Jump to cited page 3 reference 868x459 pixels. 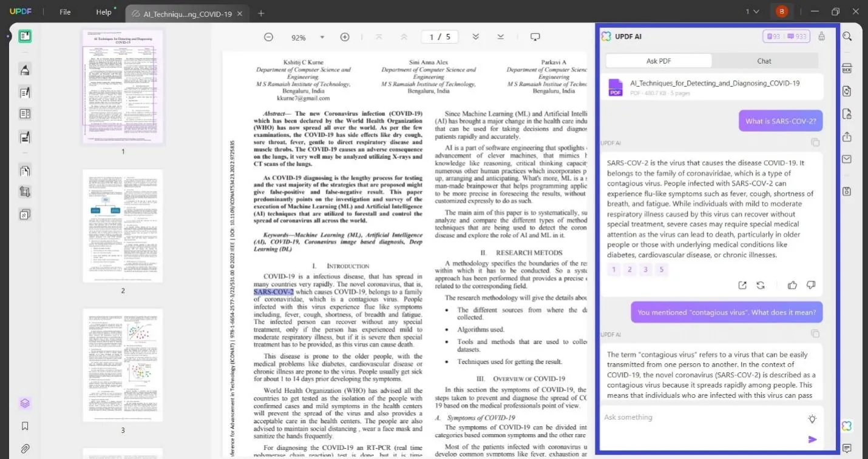click(x=646, y=270)
